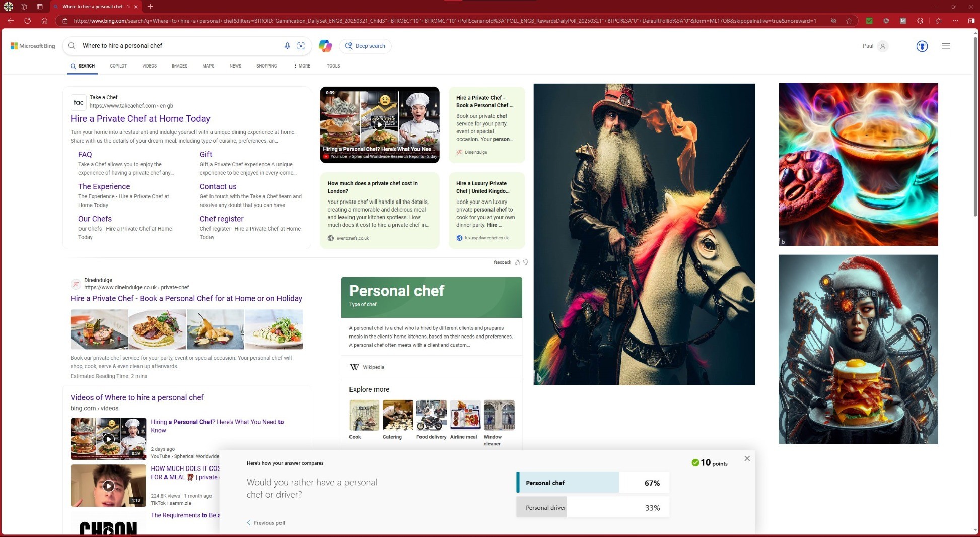Viewport: 980px width, 537px height.
Task: Play the Hiring a Personal Chef video thumbnail
Action: 379,124
